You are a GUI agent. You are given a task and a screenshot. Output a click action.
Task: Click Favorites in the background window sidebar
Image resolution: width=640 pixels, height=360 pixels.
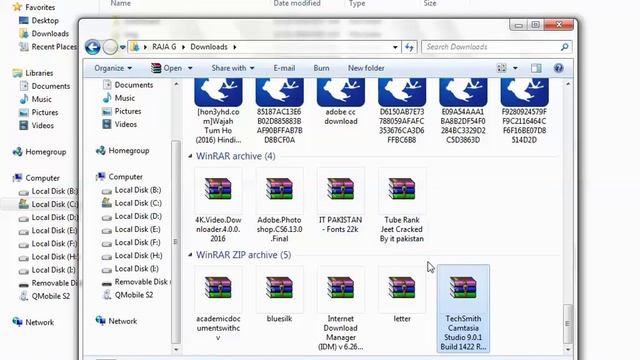(34, 7)
